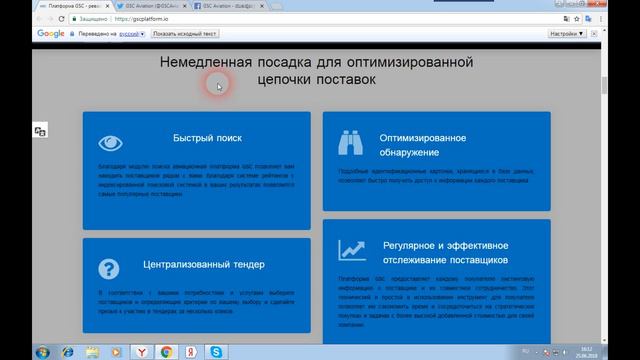The height and width of the screenshot is (360, 640).
Task: Close the Платформа GSC tab
Action: (x=107, y=6)
